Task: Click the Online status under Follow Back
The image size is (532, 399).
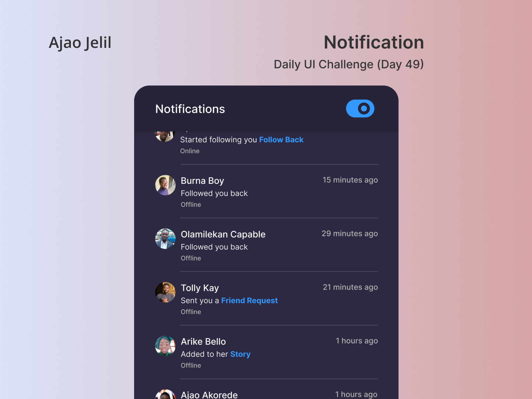Action: pos(190,151)
